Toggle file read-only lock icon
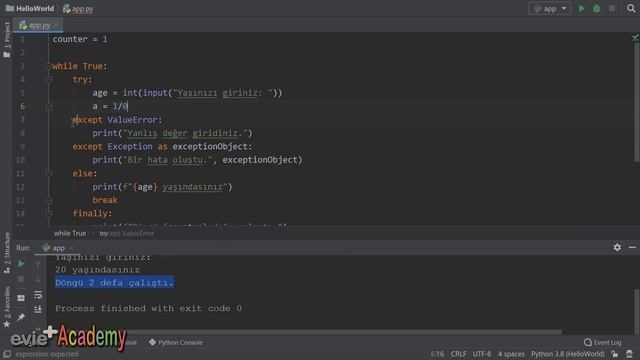Viewport: 640px width, 360px height. [615, 354]
